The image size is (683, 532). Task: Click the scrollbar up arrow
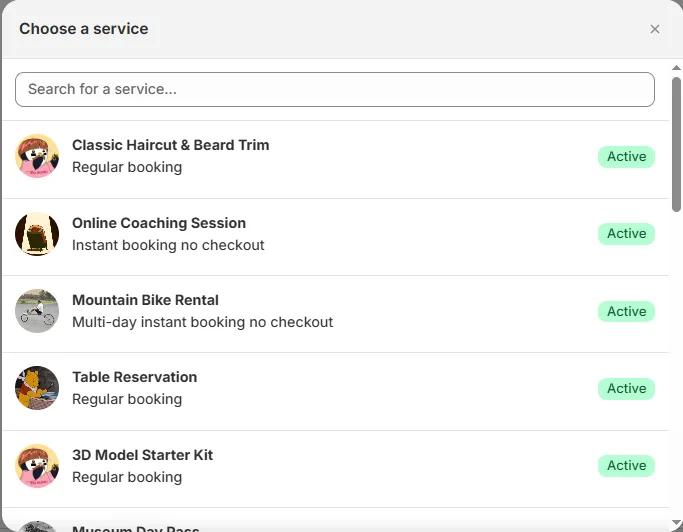pos(676,68)
